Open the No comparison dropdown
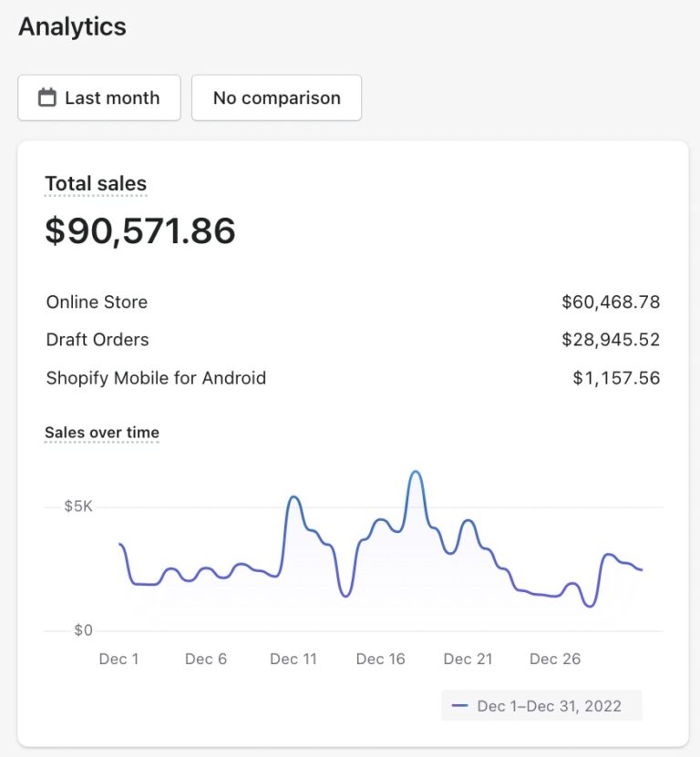Viewport: 700px width, 757px height. click(x=276, y=97)
